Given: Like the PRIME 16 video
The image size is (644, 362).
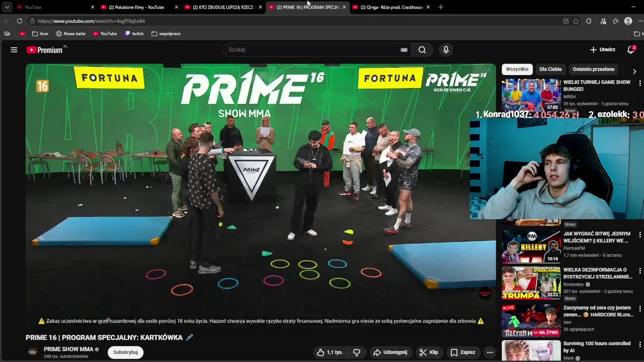Looking at the screenshot, I should (x=330, y=352).
